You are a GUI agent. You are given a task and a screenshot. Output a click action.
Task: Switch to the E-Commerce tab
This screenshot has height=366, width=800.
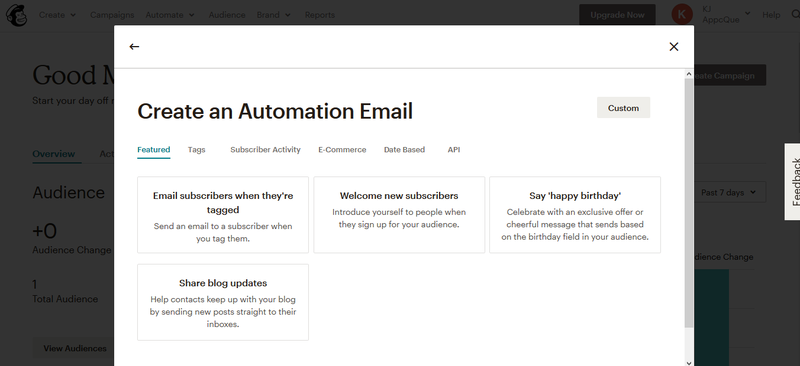click(x=342, y=150)
